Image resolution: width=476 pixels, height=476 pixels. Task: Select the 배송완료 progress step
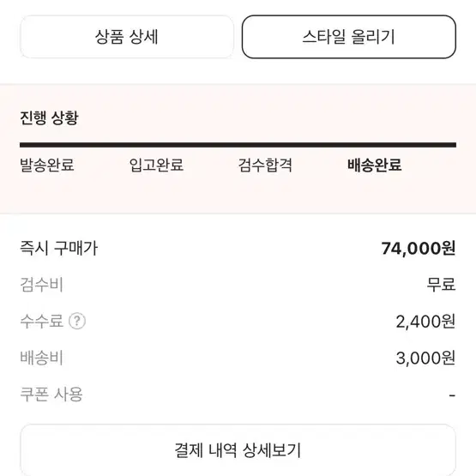tap(375, 166)
